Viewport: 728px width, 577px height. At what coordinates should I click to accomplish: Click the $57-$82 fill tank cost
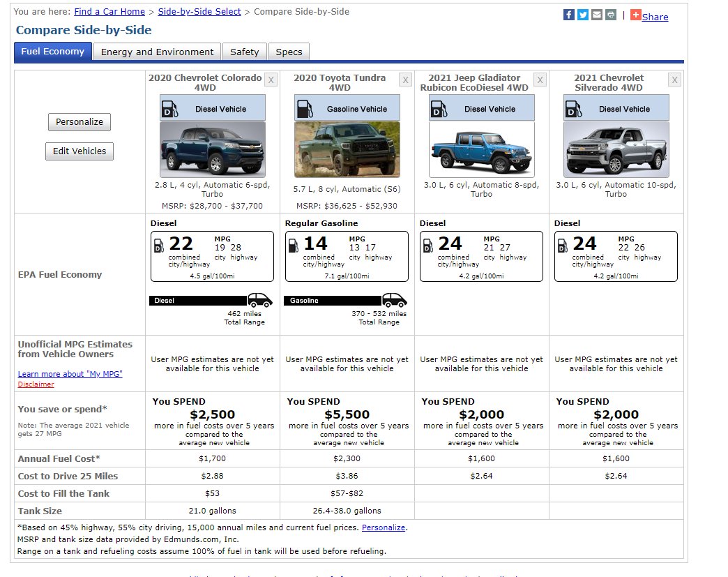347,493
